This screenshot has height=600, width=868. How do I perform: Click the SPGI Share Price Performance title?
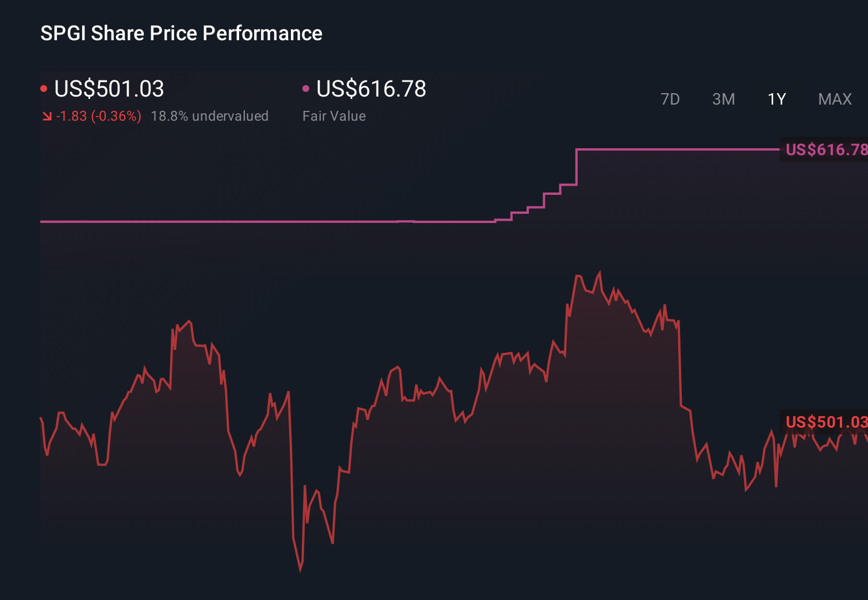pyautogui.click(x=180, y=33)
